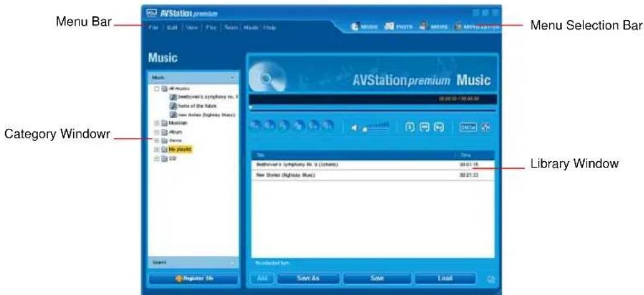Select All music in category tree

(x=179, y=89)
